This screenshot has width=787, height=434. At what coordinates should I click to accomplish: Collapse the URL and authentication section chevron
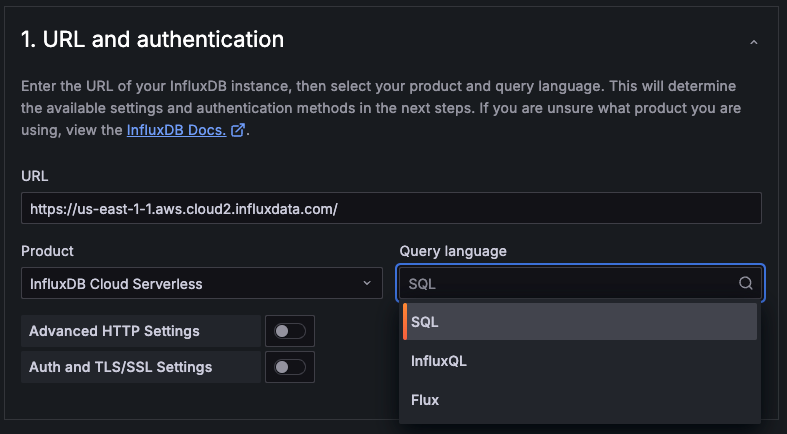[x=753, y=42]
